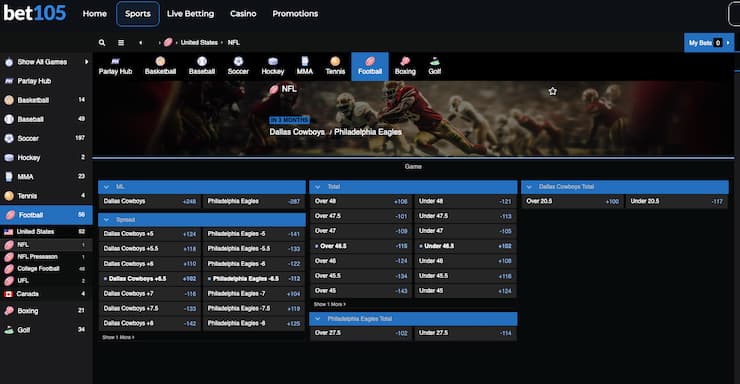Click the Baseball icon in top sports bar

pos(202,61)
